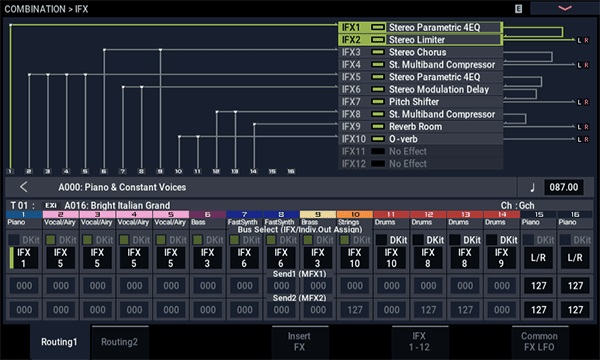Edit the tempo value 087.00
This screenshot has width=600, height=360.
coord(564,187)
